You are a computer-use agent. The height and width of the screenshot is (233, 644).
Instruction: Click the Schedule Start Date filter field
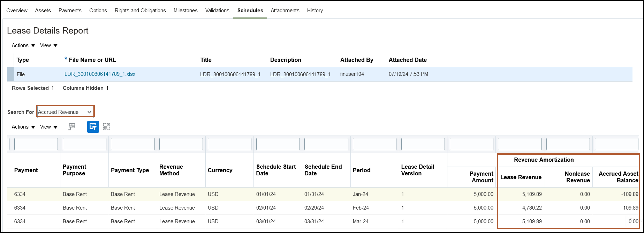[x=278, y=144]
